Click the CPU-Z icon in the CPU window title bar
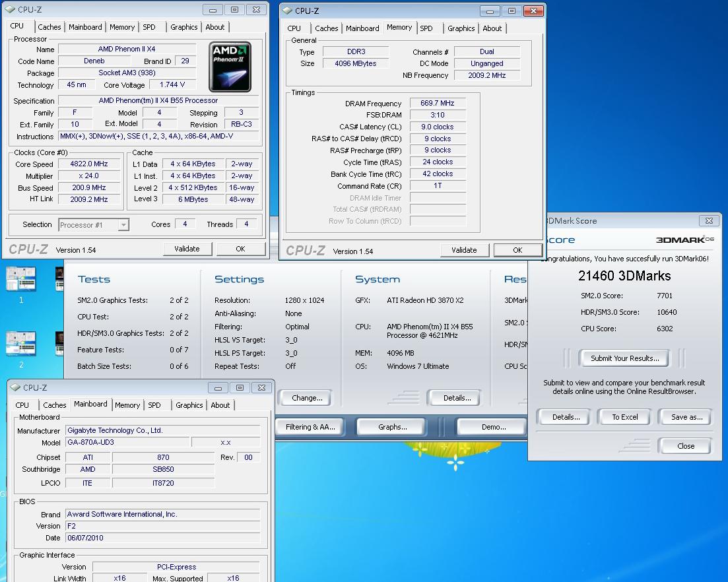Viewport: 728px width, 582px height. point(10,9)
